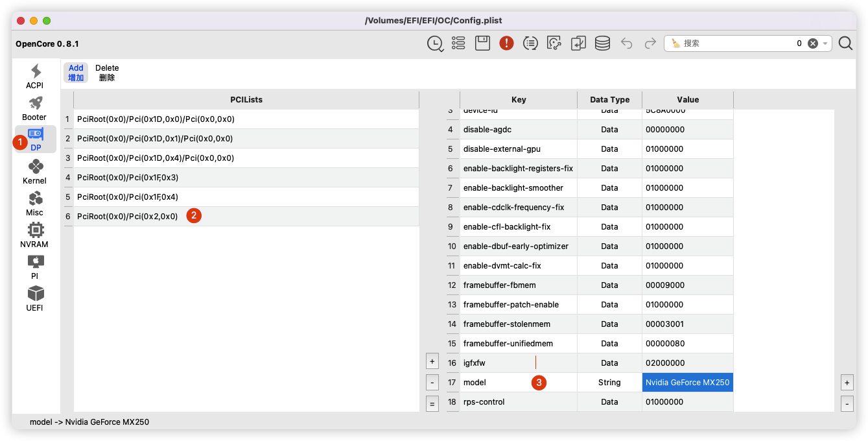Viewport: 868px width, 441px height.
Task: Select the Delete 删除 tab
Action: click(x=106, y=71)
